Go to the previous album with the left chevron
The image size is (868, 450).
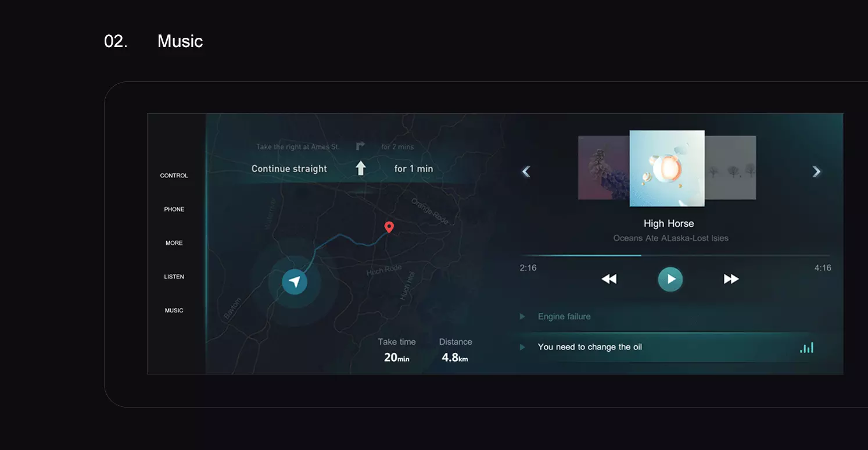pyautogui.click(x=526, y=172)
